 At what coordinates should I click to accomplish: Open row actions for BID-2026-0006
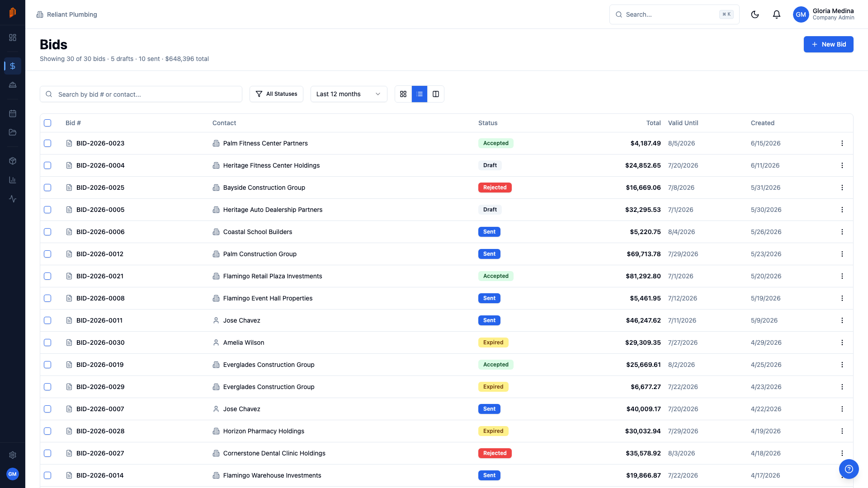(x=842, y=232)
